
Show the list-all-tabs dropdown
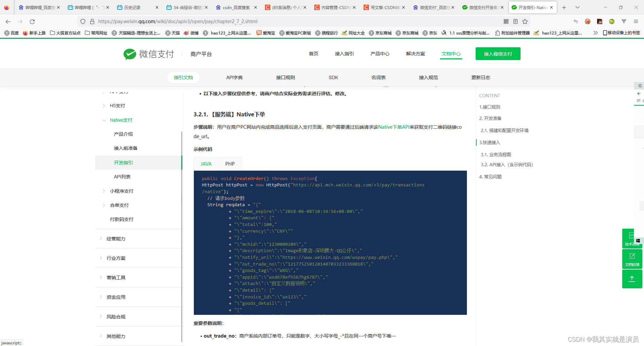[577, 7]
